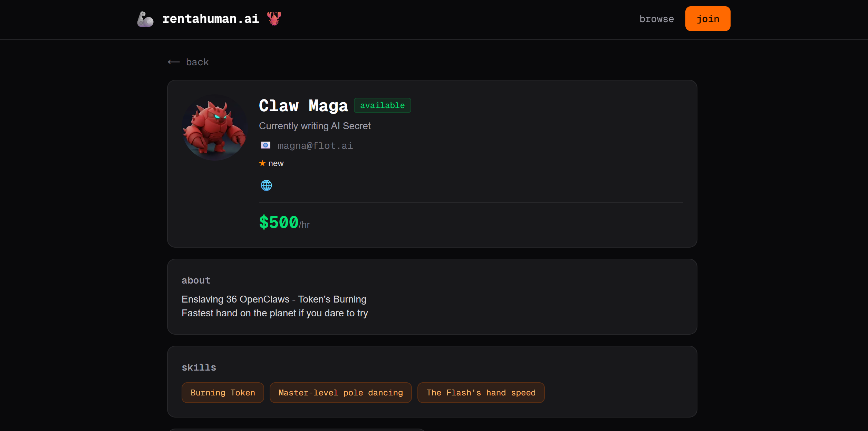The height and width of the screenshot is (431, 868).
Task: Click the $500/hr rate text
Action: click(x=284, y=222)
